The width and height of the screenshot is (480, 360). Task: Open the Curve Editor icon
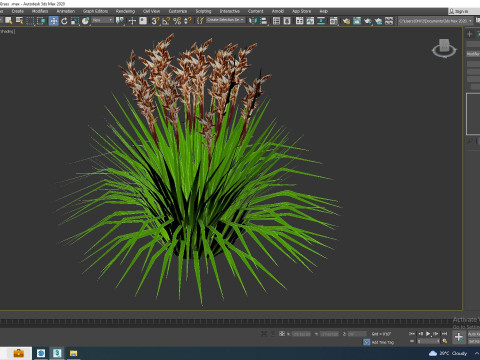point(310,21)
